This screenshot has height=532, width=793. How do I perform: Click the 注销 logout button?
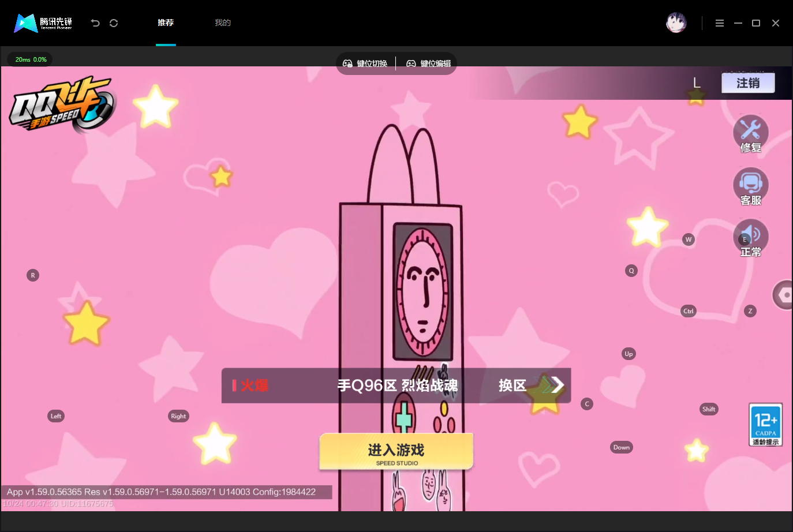[748, 83]
